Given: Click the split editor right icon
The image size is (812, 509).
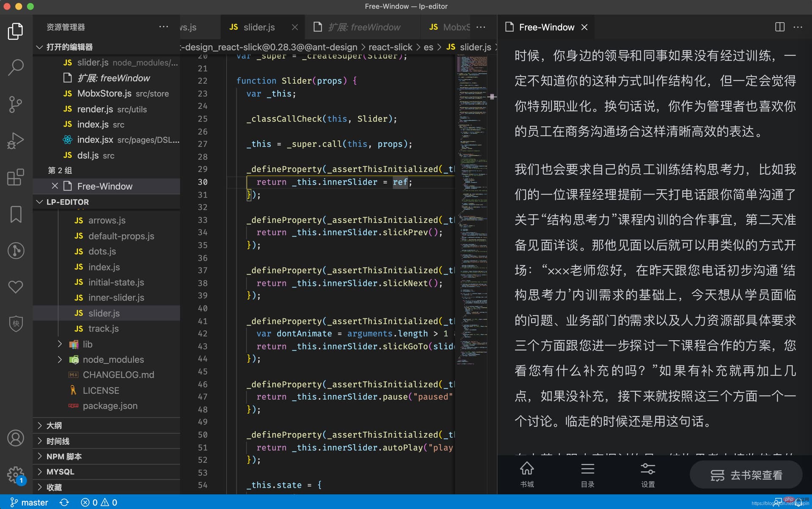Looking at the screenshot, I should point(779,27).
